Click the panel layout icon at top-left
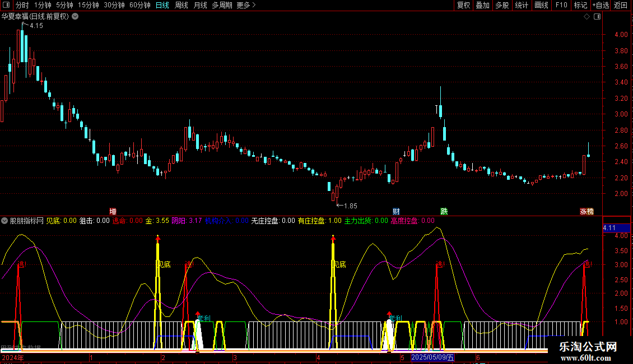Viewport: 633px width, 364px height. [x=6, y=5]
